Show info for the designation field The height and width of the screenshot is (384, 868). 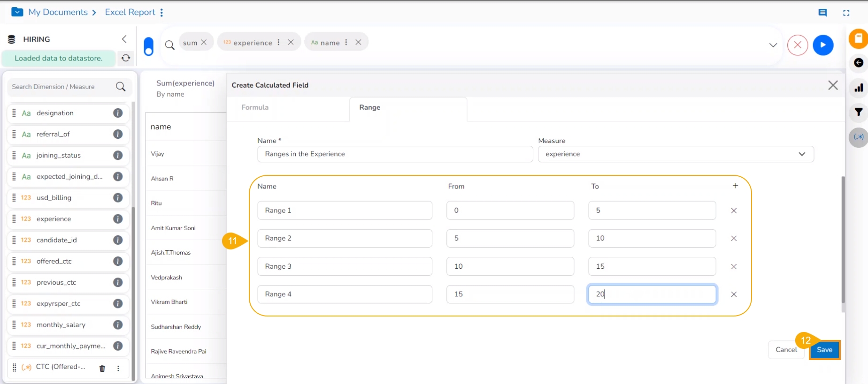click(x=118, y=113)
